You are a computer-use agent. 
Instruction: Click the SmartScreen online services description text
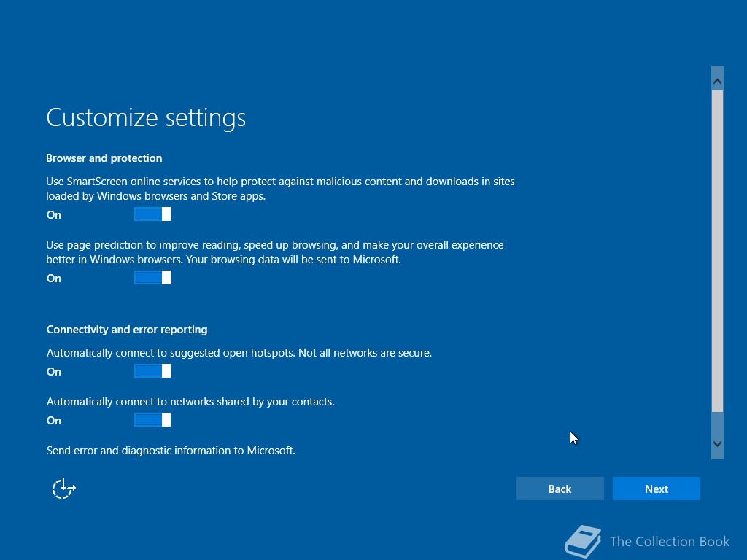coord(280,189)
